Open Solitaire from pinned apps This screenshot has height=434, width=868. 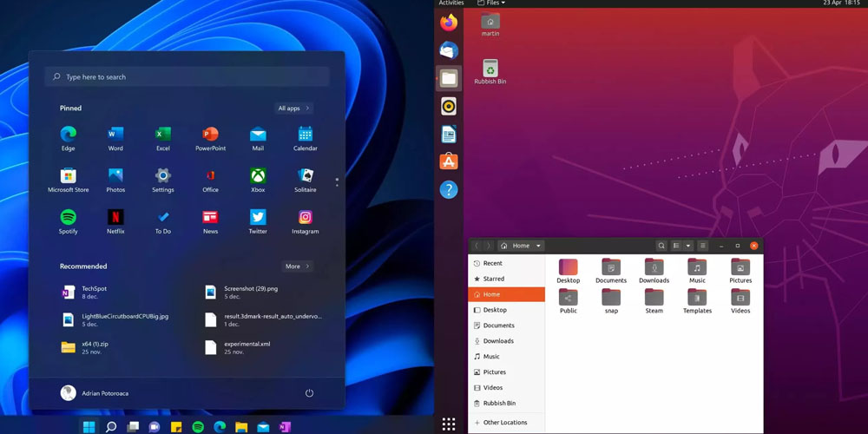(305, 180)
